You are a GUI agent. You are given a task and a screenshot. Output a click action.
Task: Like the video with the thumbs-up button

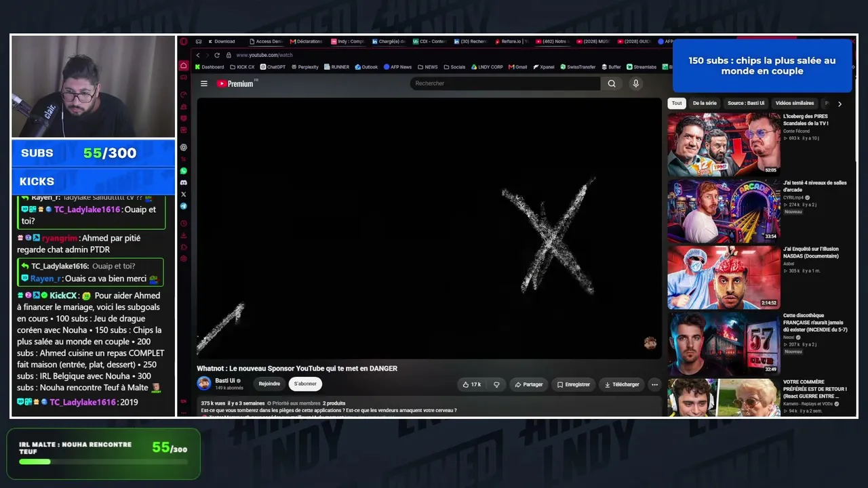(x=472, y=384)
